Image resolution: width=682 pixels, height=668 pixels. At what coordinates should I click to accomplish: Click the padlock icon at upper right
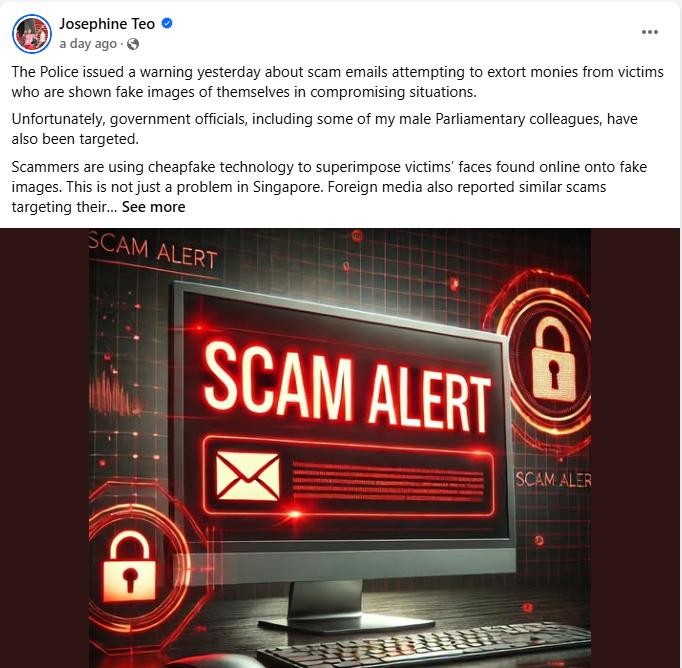click(552, 358)
